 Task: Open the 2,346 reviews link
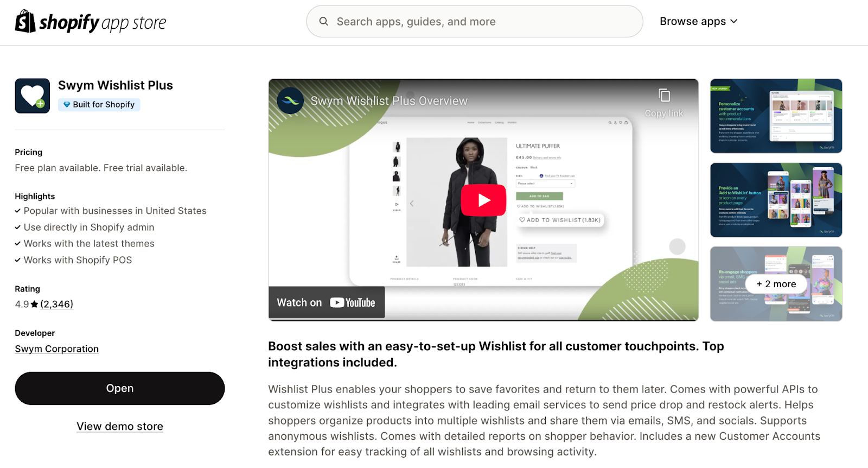(x=57, y=304)
